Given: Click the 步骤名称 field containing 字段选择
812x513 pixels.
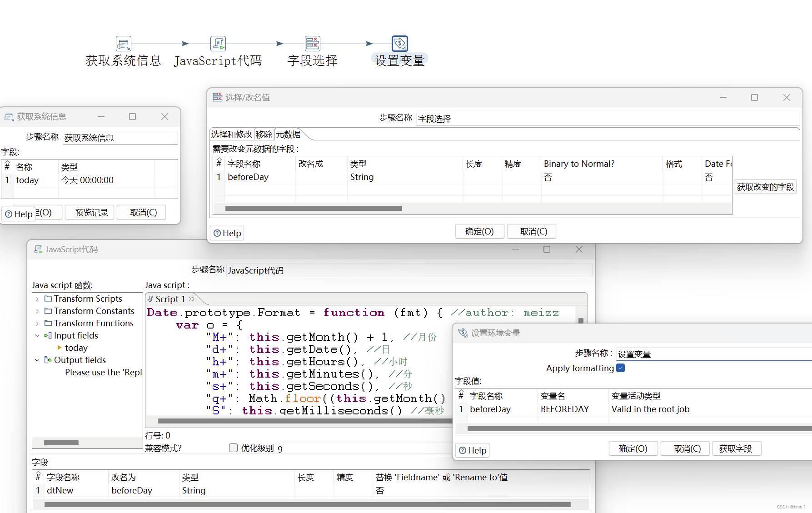Looking at the screenshot, I should click(x=608, y=119).
